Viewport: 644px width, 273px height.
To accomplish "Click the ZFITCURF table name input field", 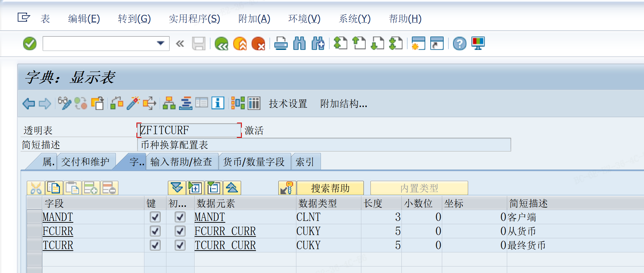I will click(189, 130).
